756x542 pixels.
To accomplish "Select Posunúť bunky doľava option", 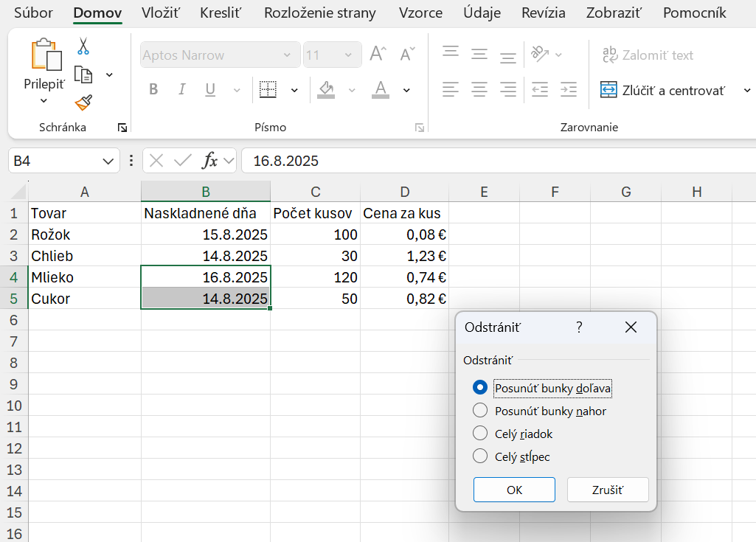I will click(x=542, y=388).
